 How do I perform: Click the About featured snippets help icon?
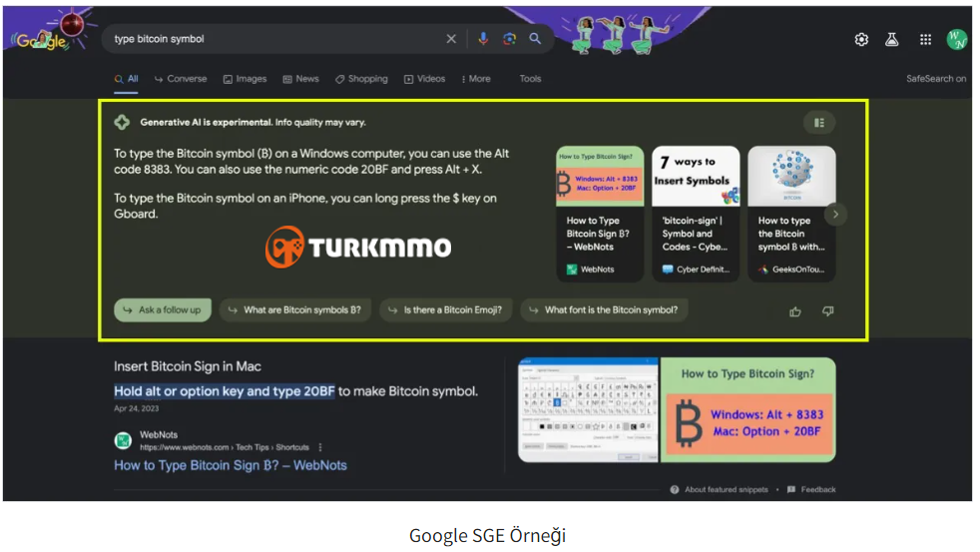[x=675, y=489]
